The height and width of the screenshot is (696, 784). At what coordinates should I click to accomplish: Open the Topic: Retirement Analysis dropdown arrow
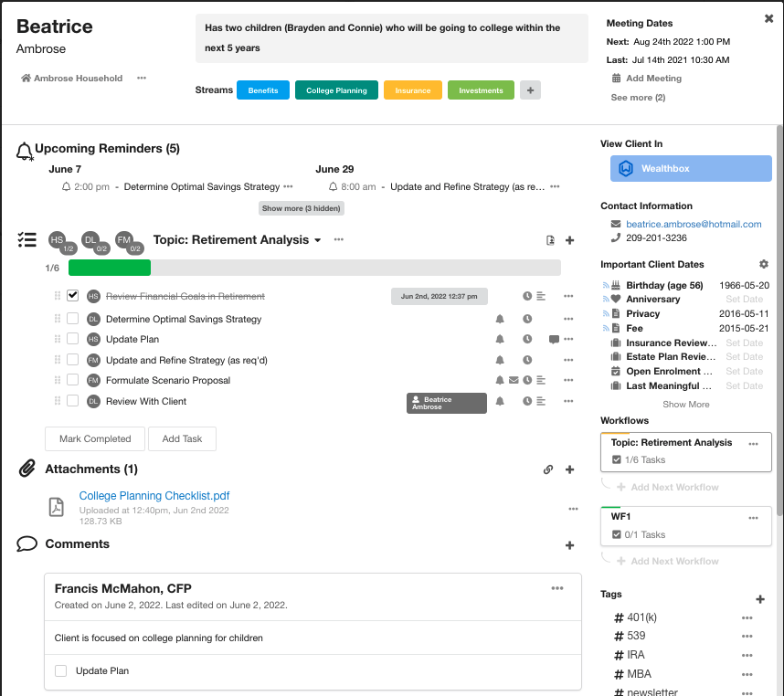(x=318, y=240)
